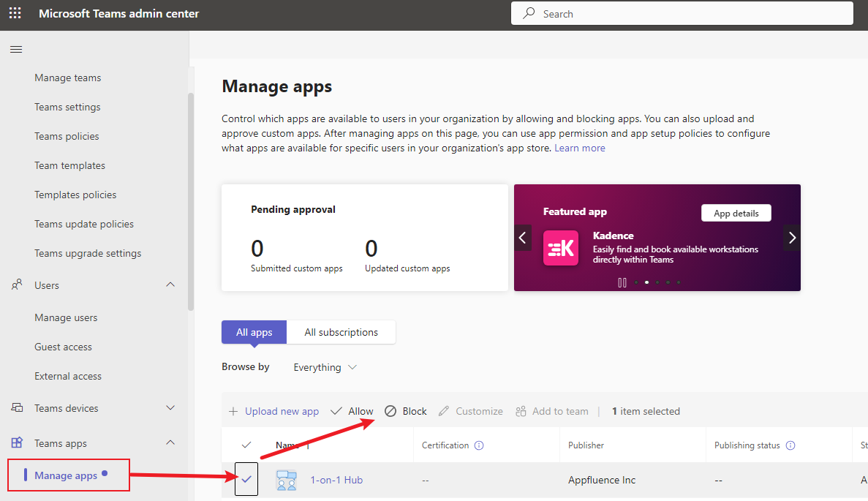This screenshot has width=868, height=501.
Task: Click the Allow button
Action: point(352,411)
